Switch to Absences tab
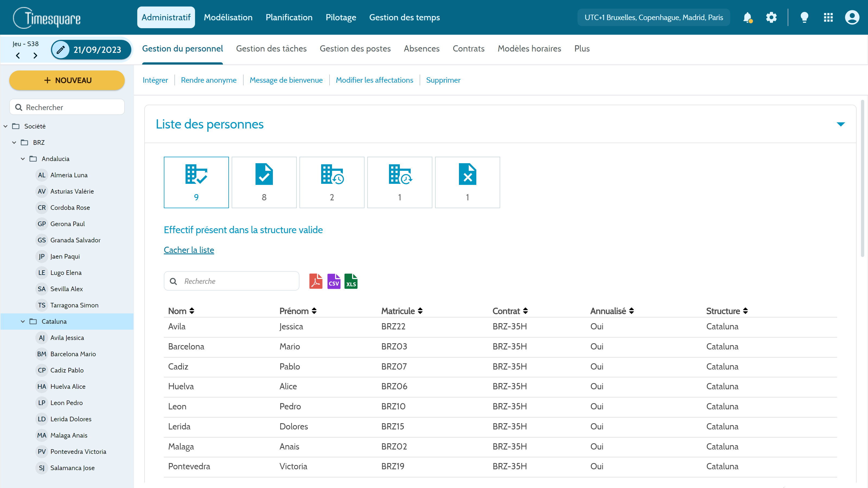This screenshot has height=488, width=868. click(x=422, y=49)
